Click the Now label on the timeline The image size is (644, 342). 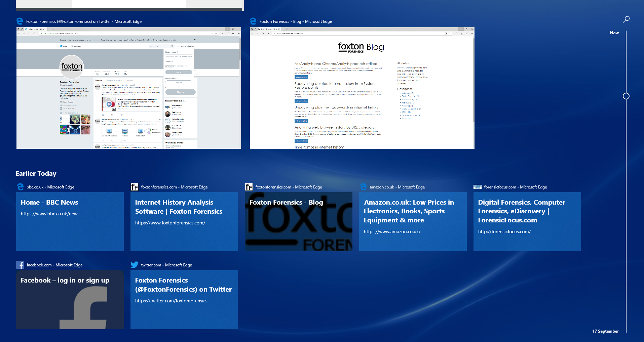(614, 33)
